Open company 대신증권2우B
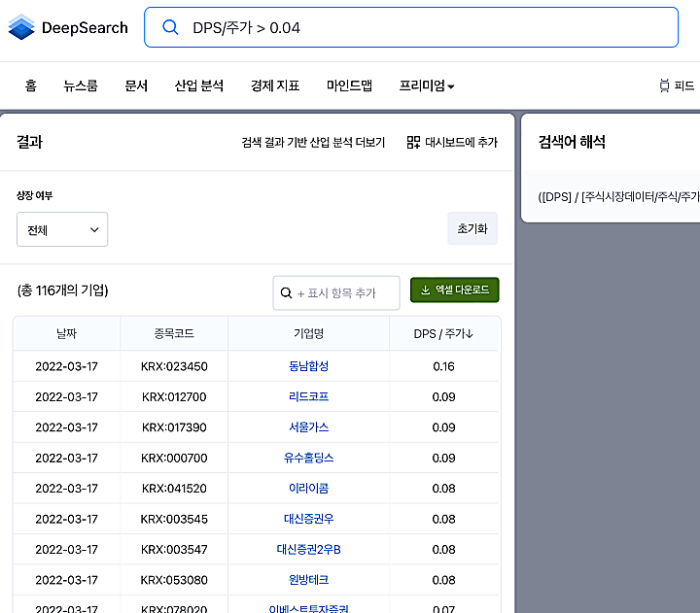The height and width of the screenshot is (613, 700). [308, 549]
